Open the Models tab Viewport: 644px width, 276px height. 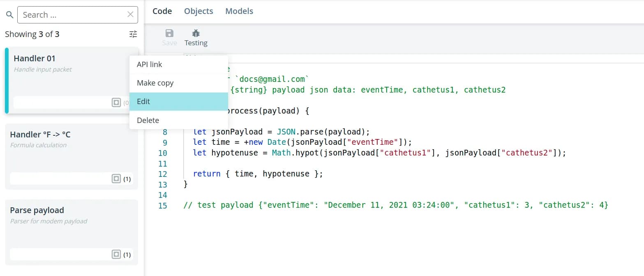[x=239, y=11]
